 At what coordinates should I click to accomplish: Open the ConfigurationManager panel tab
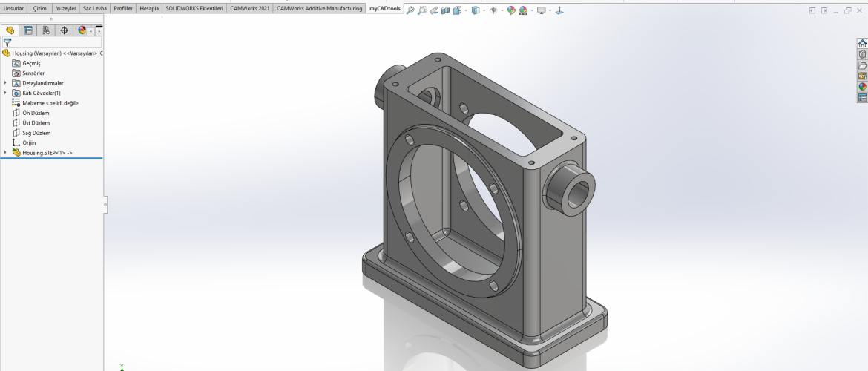(x=46, y=30)
